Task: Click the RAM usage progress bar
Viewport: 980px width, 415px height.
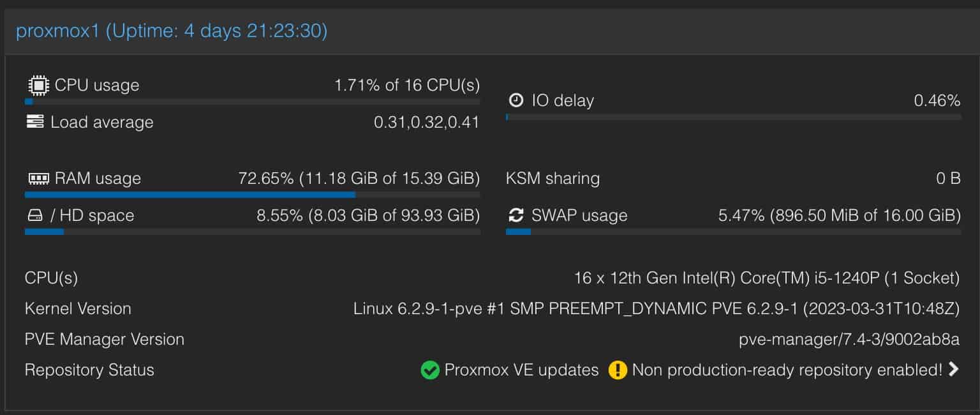Action: (x=253, y=195)
